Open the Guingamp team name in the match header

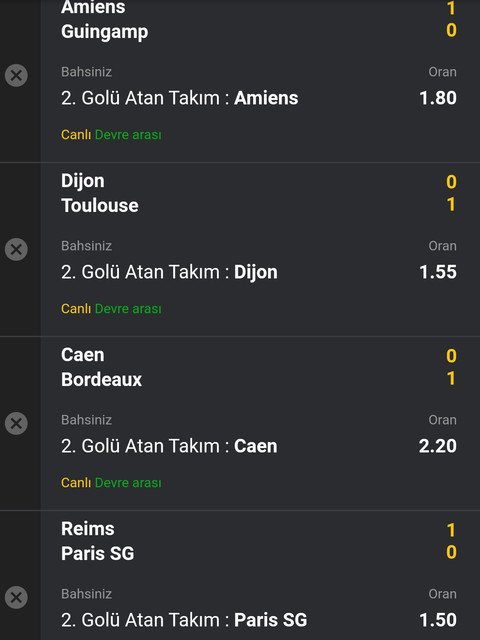(x=104, y=32)
